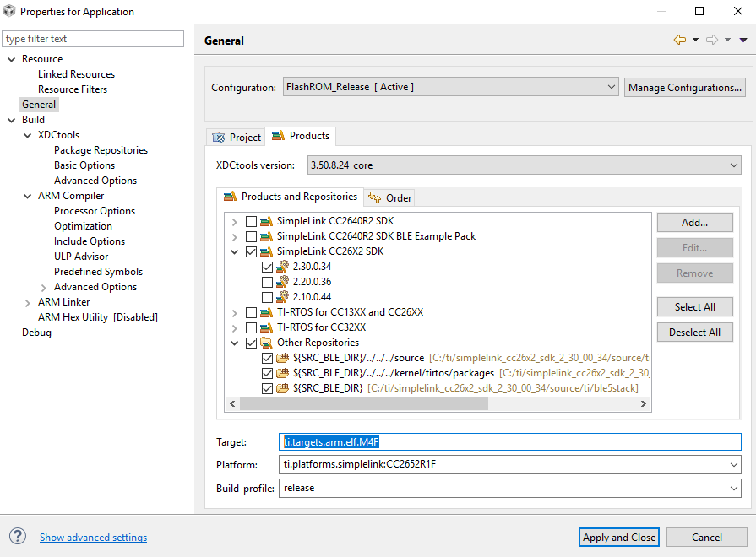Image resolution: width=756 pixels, height=557 pixels.
Task: Click the forward navigation arrow icon
Action: pos(712,40)
